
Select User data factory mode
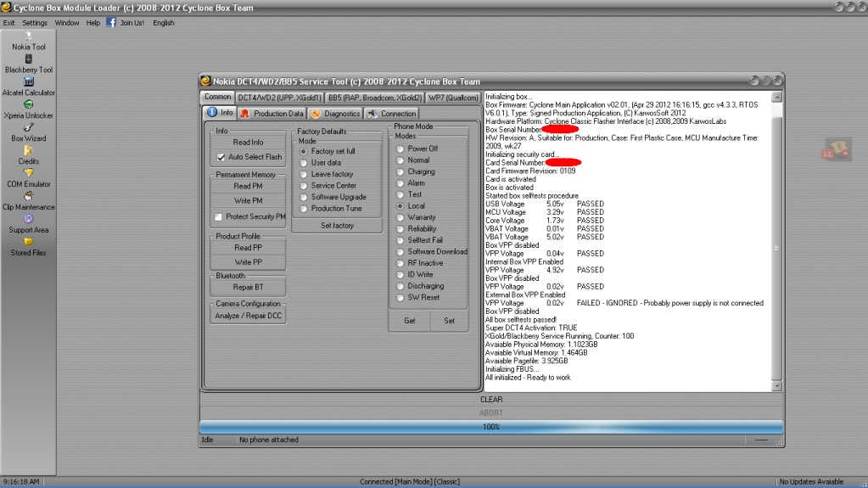pyautogui.click(x=304, y=163)
